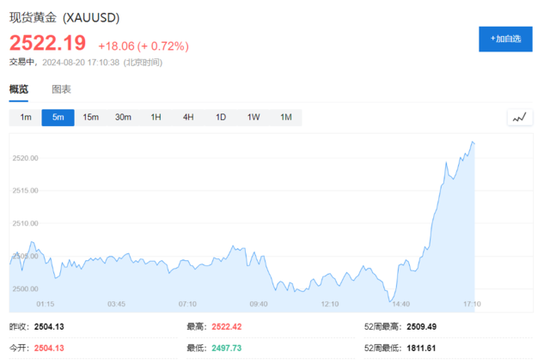Click the chart peak near 17:10
Screen dimensions: 550x364
(472, 142)
